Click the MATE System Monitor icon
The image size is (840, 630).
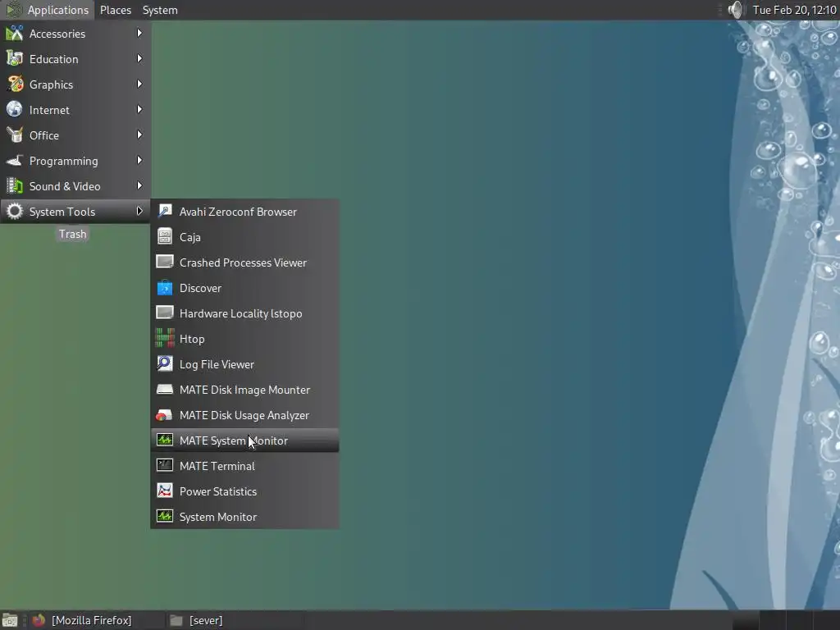pos(165,441)
